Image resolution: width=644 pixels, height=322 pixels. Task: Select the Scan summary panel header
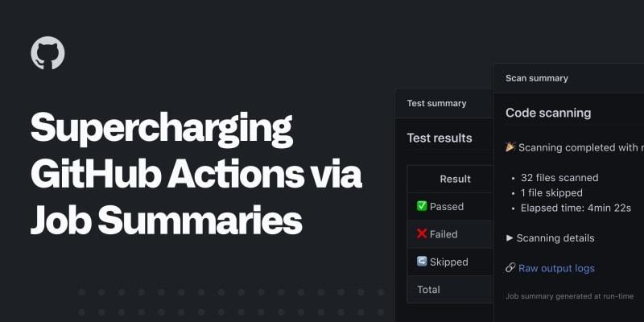point(536,78)
